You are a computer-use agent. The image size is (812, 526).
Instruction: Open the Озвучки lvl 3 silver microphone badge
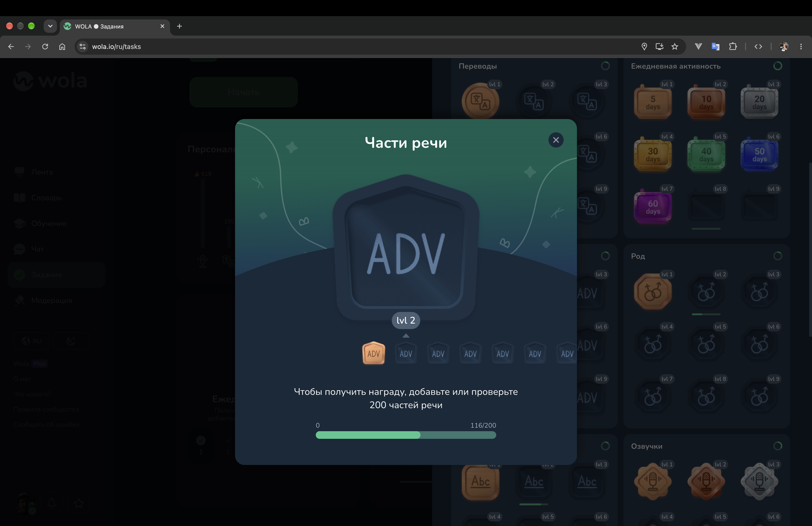pyautogui.click(x=759, y=481)
